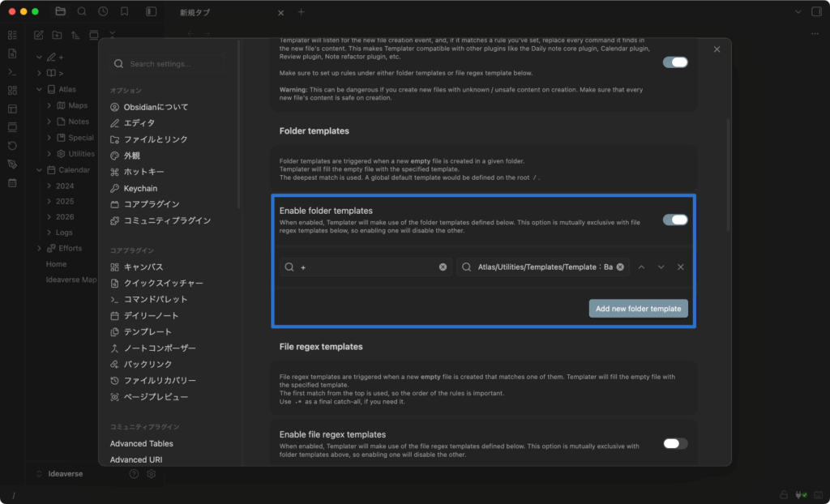Screen dimensions: 830x504
Task: Delete the folder template rule
Action: point(681,267)
